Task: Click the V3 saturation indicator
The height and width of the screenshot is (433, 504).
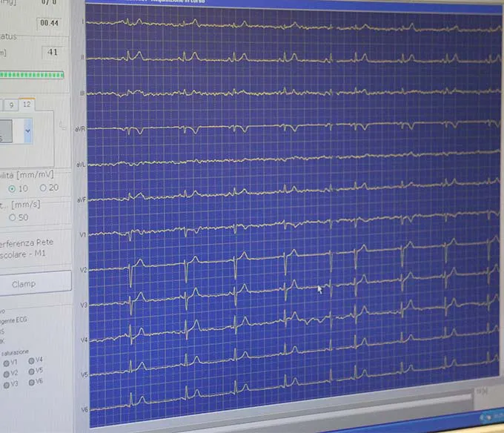Action: (7, 385)
